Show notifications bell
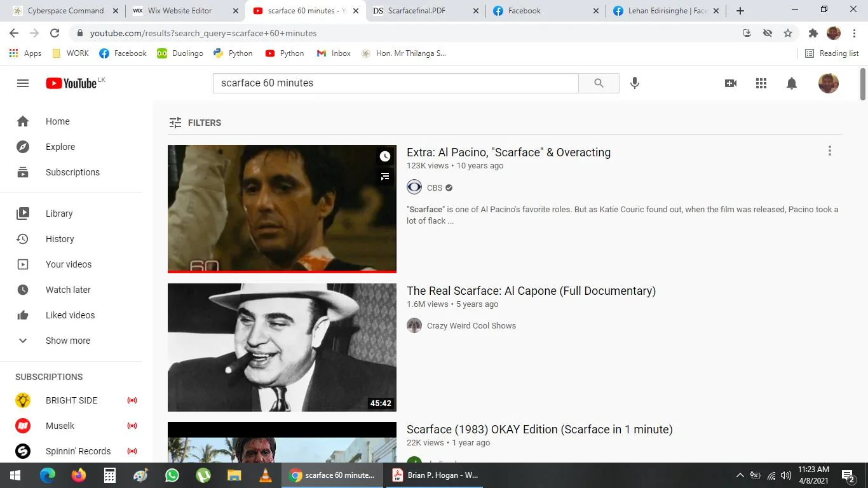The image size is (868, 488). (x=792, y=83)
